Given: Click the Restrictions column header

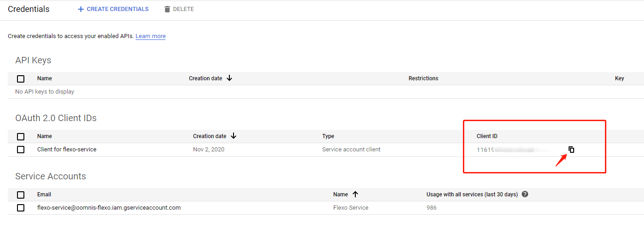Looking at the screenshot, I should (423, 78).
